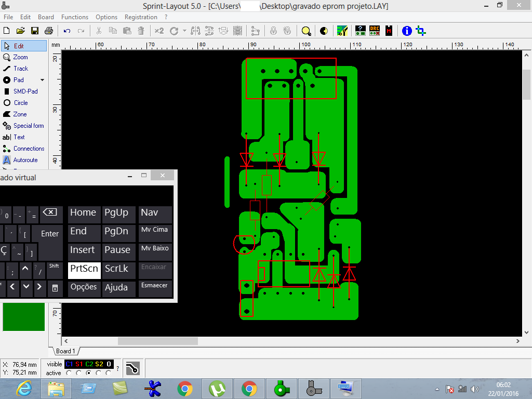Set S1 as the active layer
Screen dimensions: 532x399
[x=79, y=373]
